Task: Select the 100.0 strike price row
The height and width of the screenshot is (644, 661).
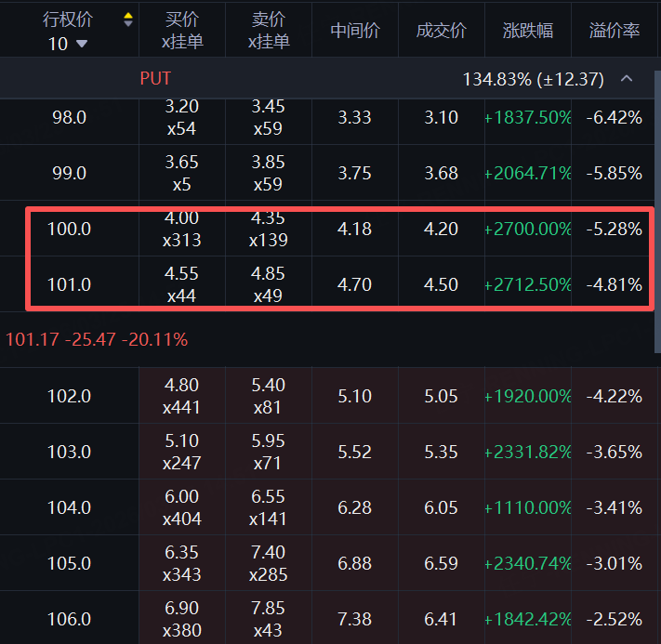Action: click(x=69, y=229)
